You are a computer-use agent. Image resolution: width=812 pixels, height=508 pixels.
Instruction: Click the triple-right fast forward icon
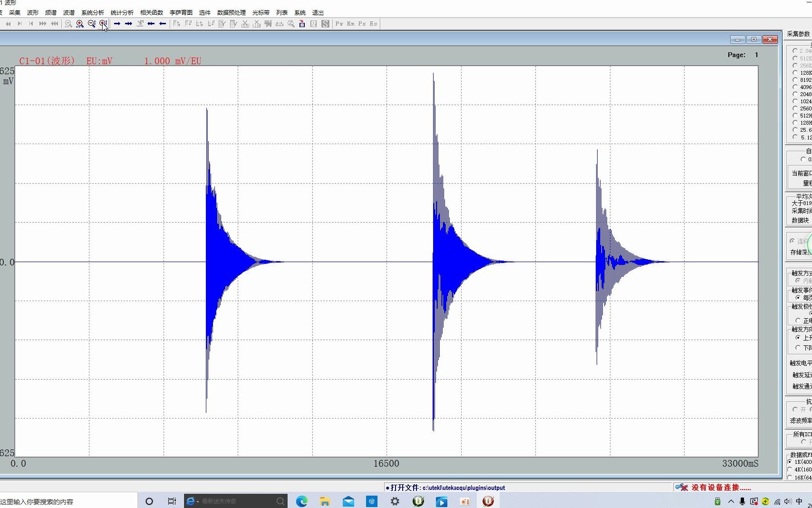point(43,23)
